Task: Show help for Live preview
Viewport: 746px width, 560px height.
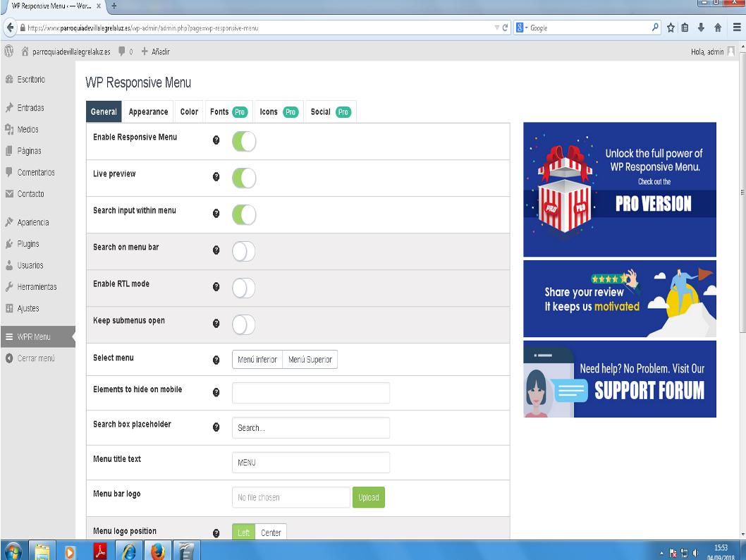Action: click(x=216, y=176)
